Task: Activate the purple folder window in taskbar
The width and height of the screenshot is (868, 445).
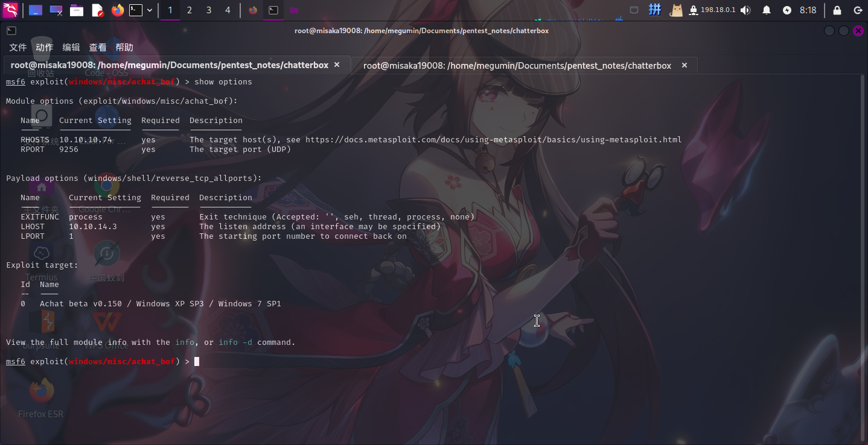Action: click(293, 10)
